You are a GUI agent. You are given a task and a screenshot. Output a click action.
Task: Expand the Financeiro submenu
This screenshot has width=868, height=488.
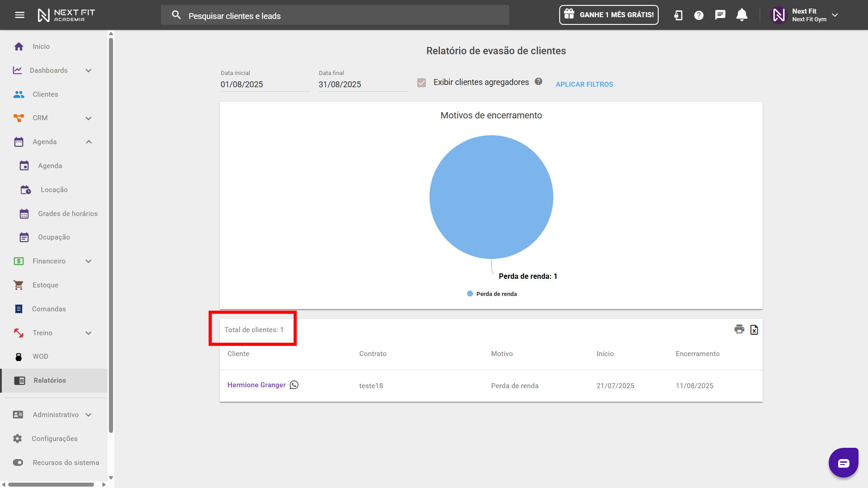point(89,261)
